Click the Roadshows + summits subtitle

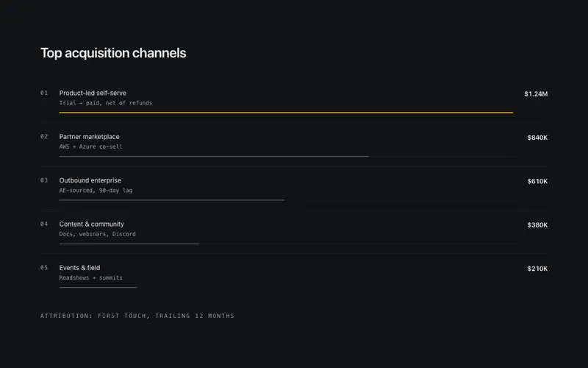coord(90,278)
